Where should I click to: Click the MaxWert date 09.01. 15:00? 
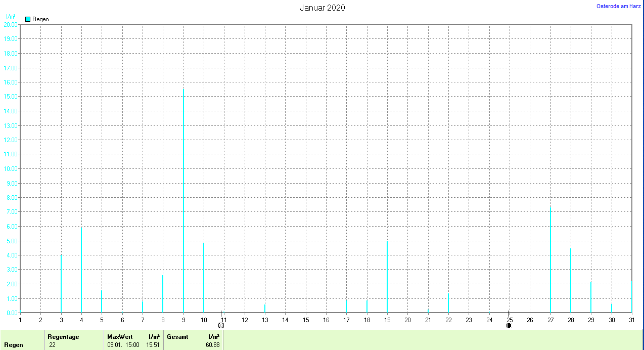[123, 345]
